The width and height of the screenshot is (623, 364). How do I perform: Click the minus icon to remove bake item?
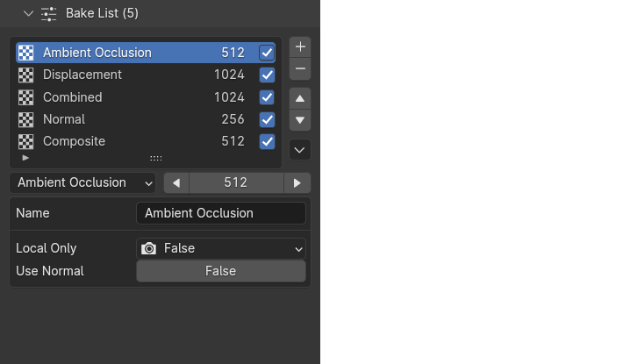[300, 68]
